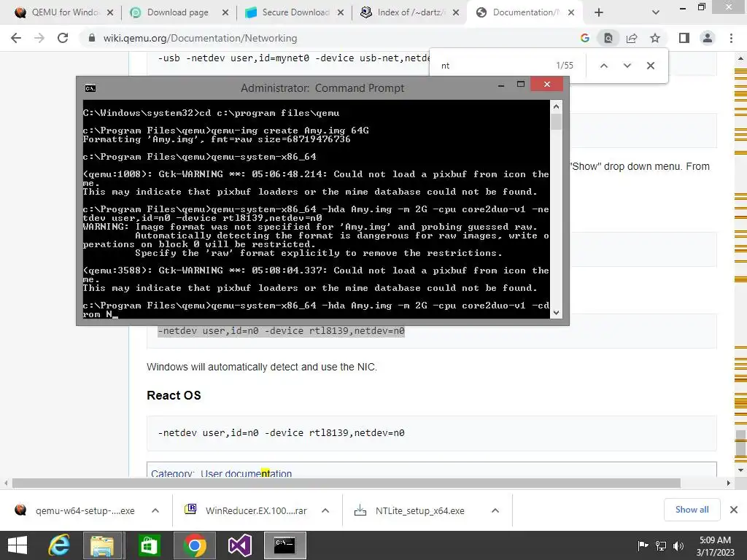The width and height of the screenshot is (747, 560).
Task: Close the find-in-page bar
Action: click(x=650, y=66)
